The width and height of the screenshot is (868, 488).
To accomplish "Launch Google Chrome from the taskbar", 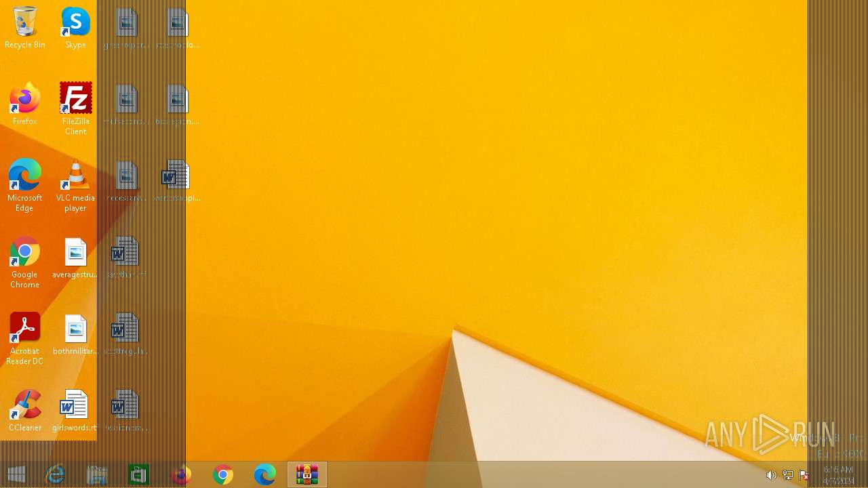I will (223, 475).
